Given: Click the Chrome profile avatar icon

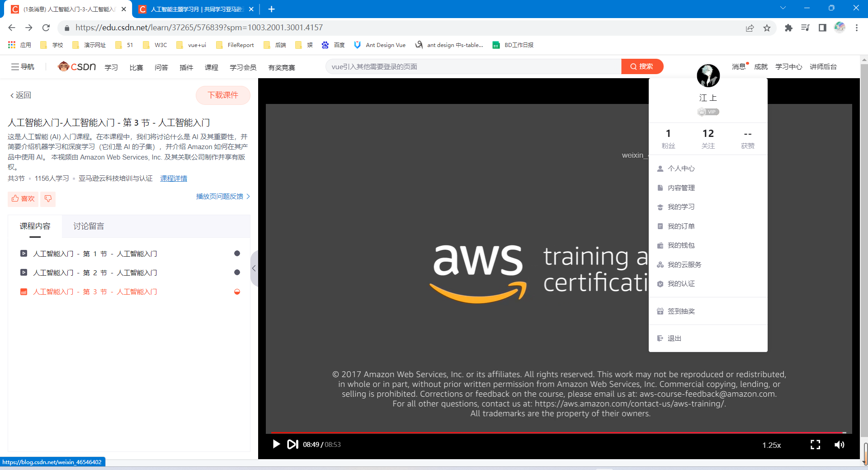Looking at the screenshot, I should point(840,28).
